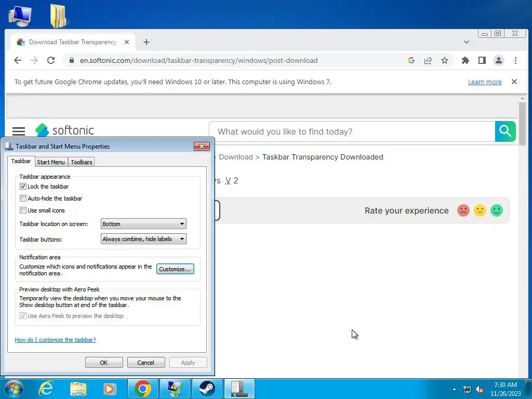
Task: Click Customize notification area button
Action: pos(175,269)
